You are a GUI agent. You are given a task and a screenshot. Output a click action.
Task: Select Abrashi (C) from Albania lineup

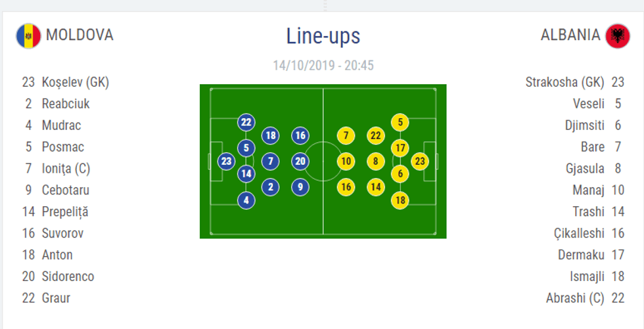click(574, 298)
